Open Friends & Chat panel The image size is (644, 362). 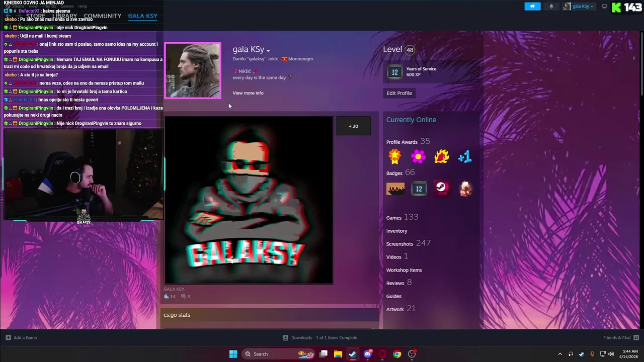coord(621,338)
